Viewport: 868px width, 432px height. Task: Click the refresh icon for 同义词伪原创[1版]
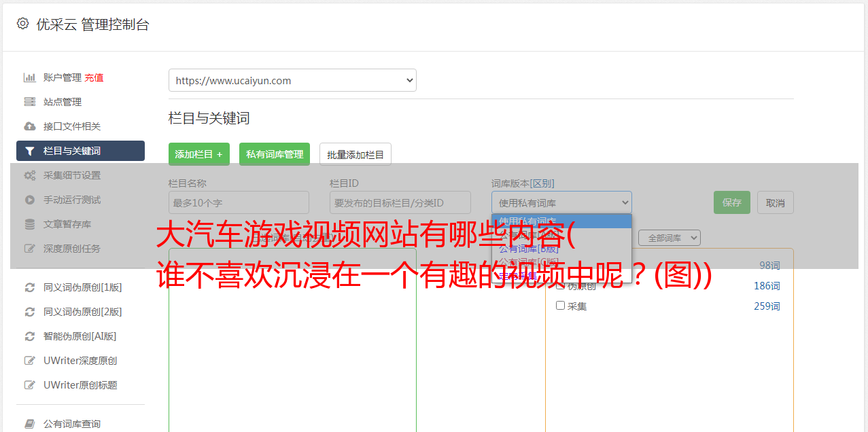point(30,287)
